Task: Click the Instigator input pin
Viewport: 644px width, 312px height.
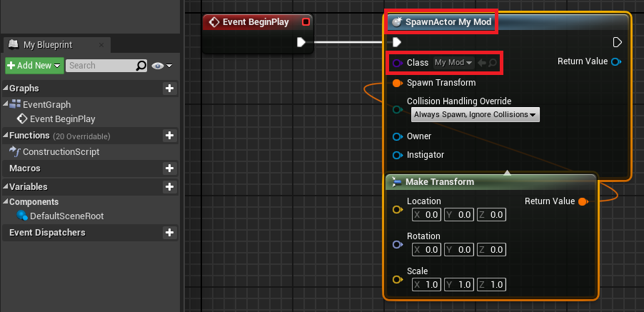Action: pos(398,155)
